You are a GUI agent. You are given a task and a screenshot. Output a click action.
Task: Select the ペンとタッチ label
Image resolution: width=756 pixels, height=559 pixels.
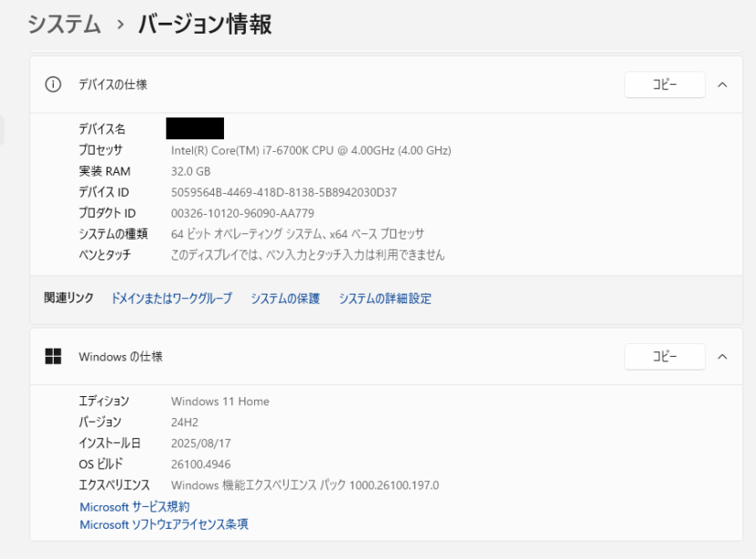point(105,254)
